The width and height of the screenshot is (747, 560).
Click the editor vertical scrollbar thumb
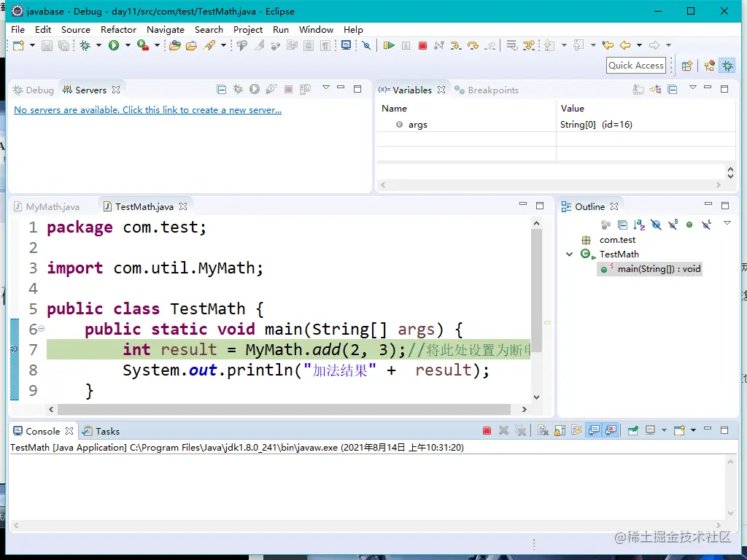[536, 292]
